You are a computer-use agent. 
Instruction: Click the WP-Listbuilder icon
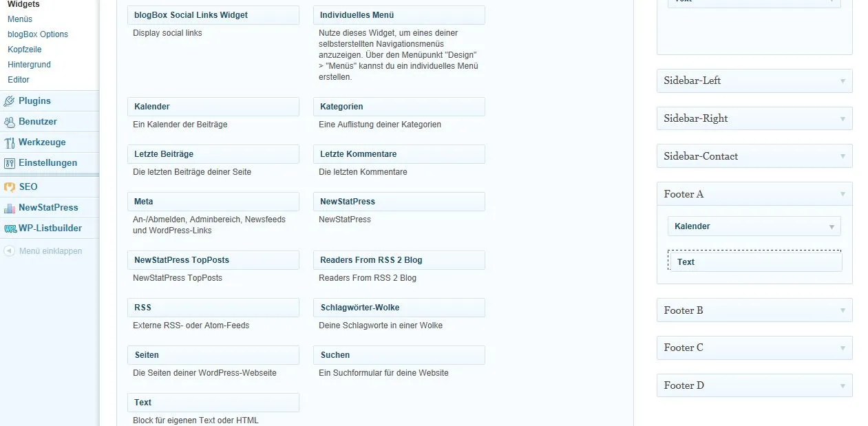(10, 228)
